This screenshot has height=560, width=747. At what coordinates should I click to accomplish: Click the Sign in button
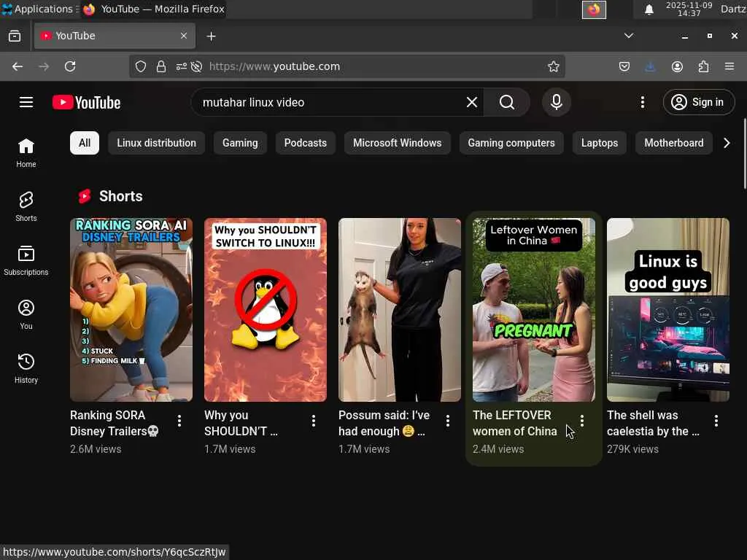tap(698, 102)
